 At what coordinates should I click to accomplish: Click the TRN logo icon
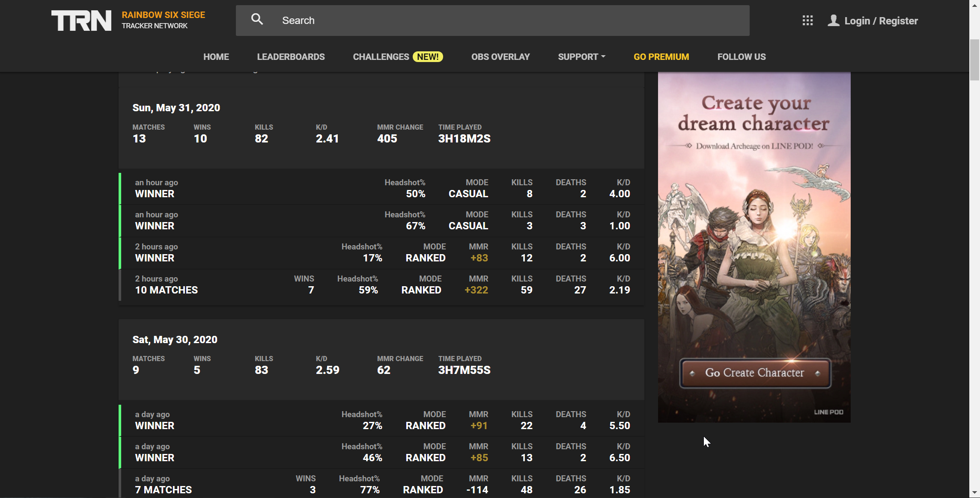pyautogui.click(x=81, y=21)
